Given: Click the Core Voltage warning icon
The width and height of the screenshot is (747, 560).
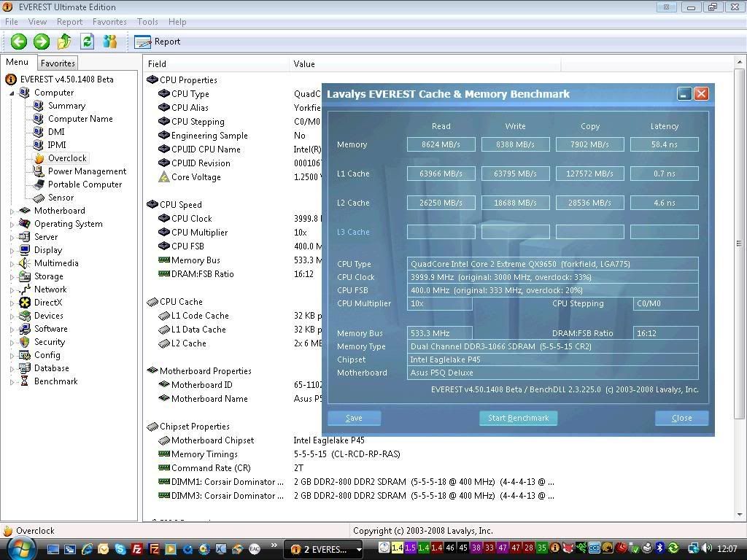Looking at the screenshot, I should tap(164, 177).
